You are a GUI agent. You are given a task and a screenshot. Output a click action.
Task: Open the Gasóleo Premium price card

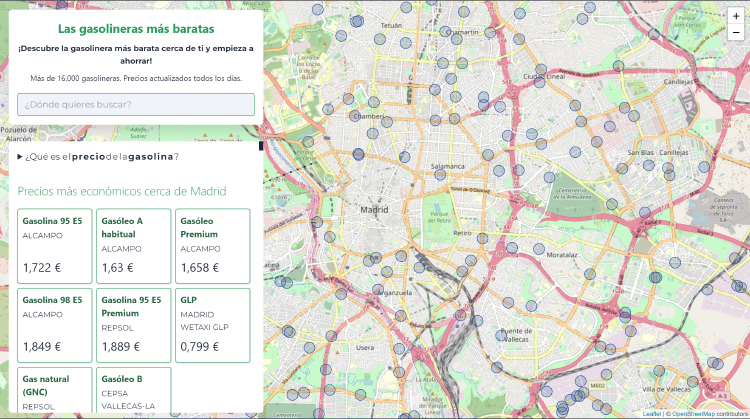[212, 245]
